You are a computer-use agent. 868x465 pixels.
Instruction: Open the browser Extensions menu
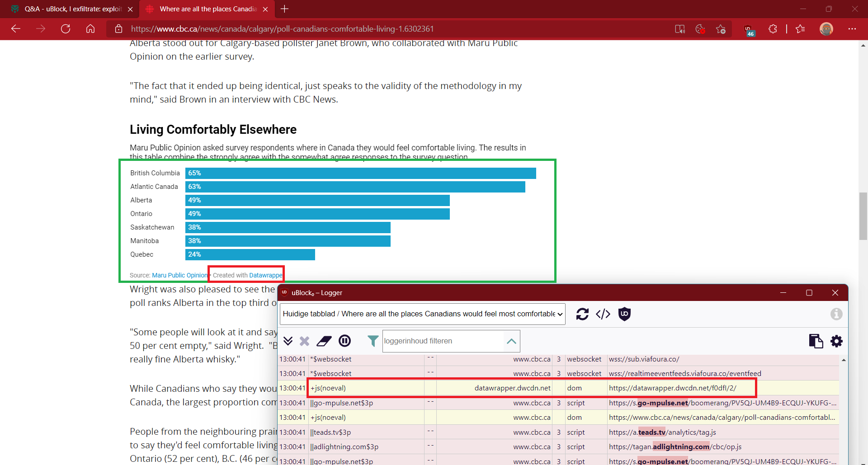[773, 29]
